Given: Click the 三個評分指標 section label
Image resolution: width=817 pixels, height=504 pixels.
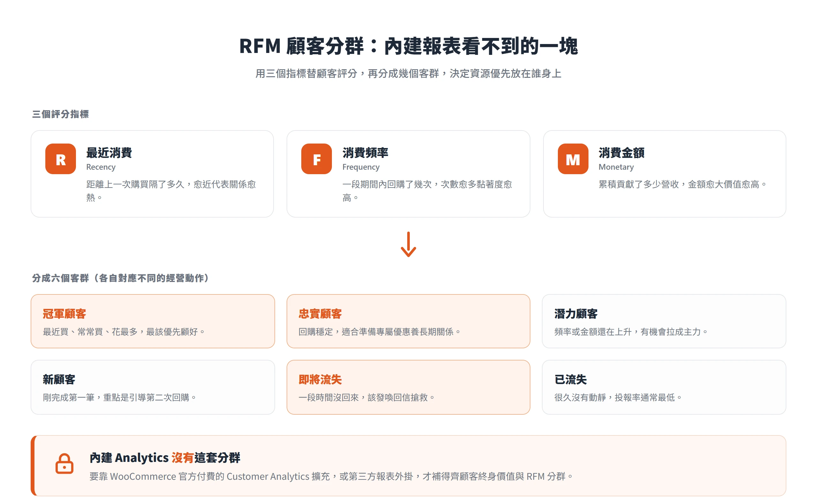Looking at the screenshot, I should click(x=60, y=114).
